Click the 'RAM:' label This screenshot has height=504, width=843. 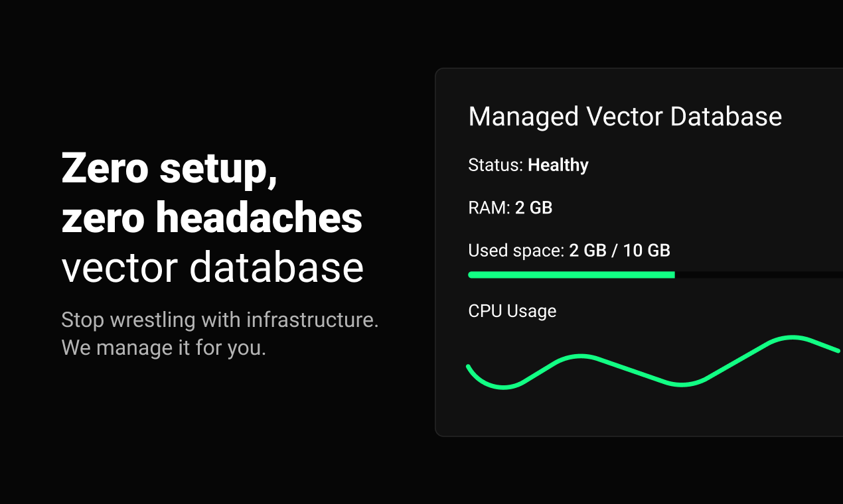pos(489,208)
